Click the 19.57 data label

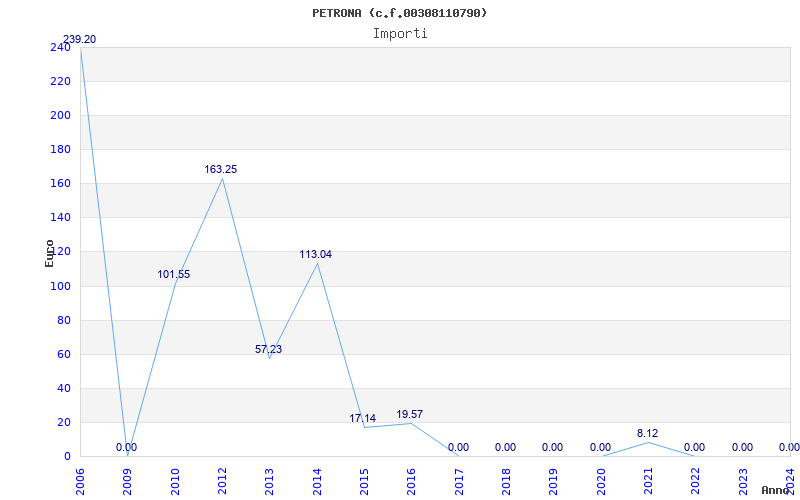pos(410,414)
